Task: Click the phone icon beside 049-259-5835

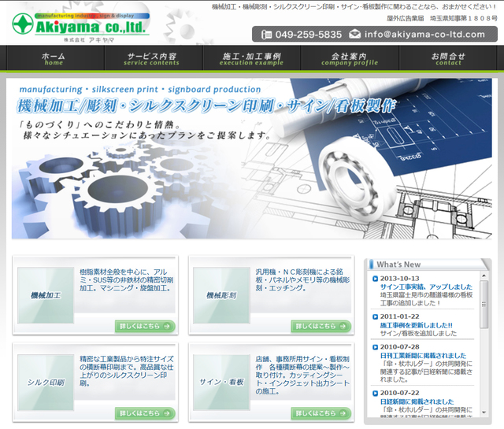Action: [266, 35]
